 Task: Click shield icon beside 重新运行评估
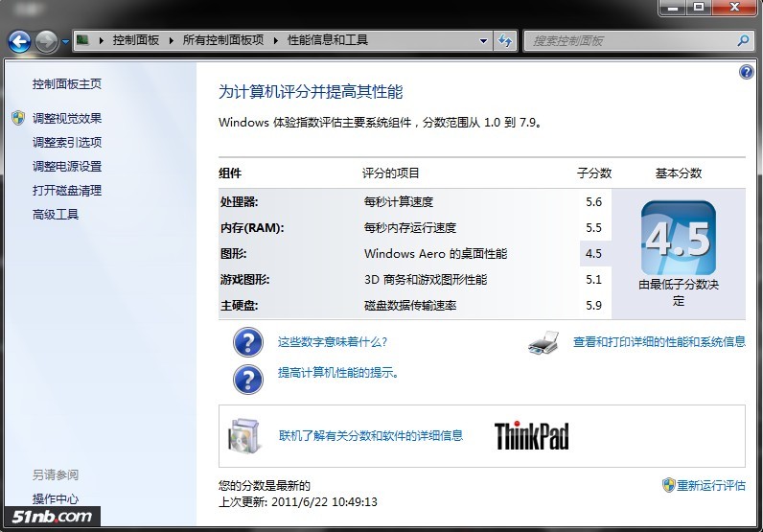coord(669,485)
